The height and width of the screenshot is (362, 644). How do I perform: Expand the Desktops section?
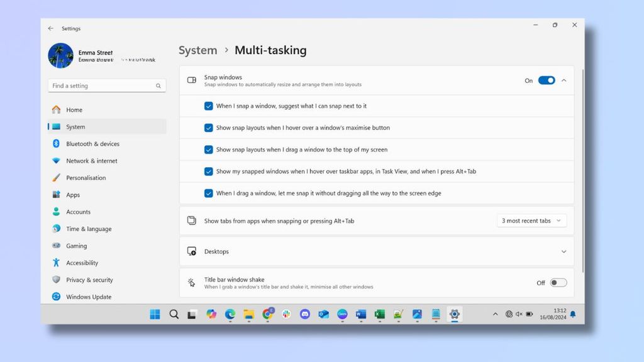(563, 251)
